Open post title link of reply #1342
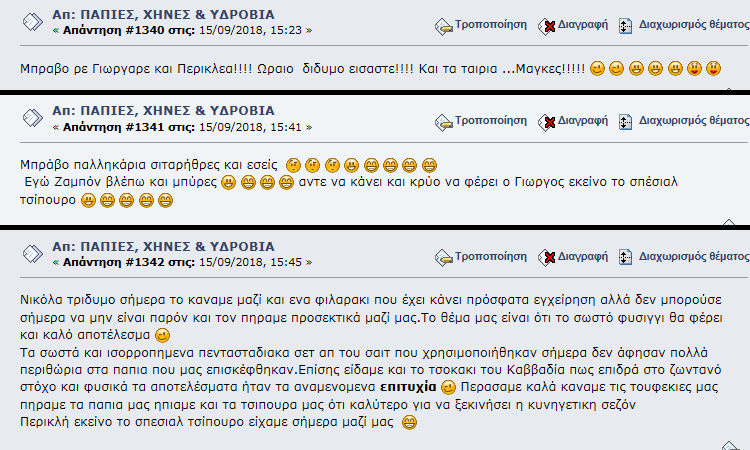 point(163,246)
